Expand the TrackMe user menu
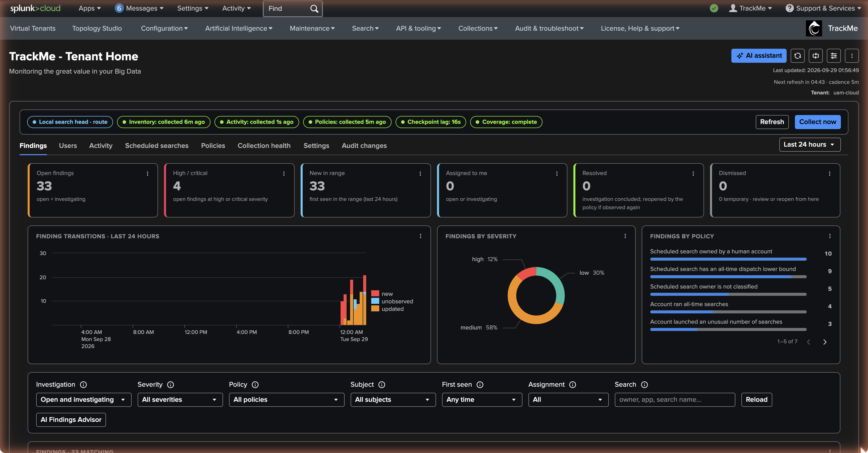This screenshot has width=868, height=453. (750, 9)
